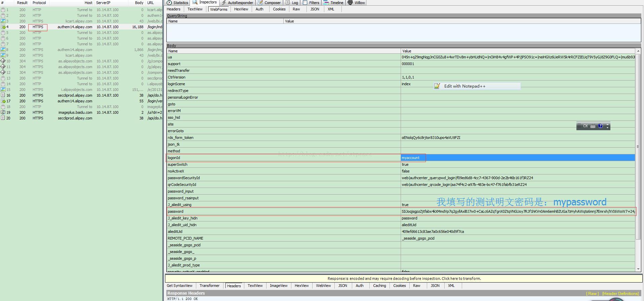Open the Composer tab

coord(269,3)
